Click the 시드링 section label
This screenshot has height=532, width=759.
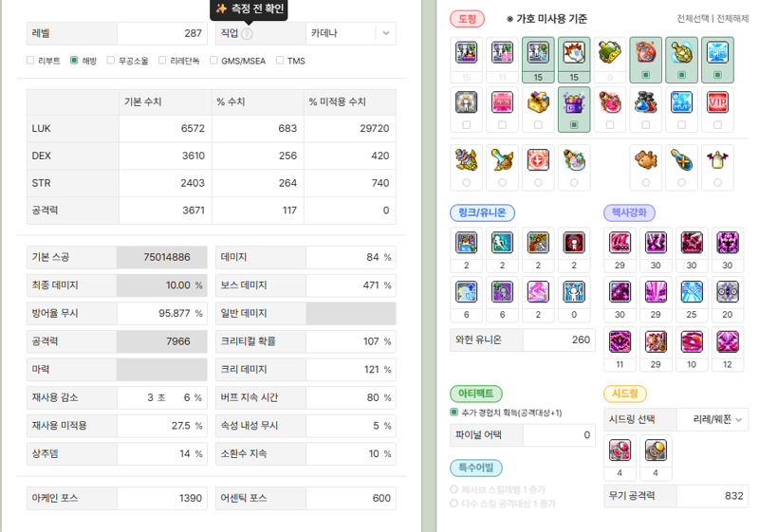coord(625,394)
